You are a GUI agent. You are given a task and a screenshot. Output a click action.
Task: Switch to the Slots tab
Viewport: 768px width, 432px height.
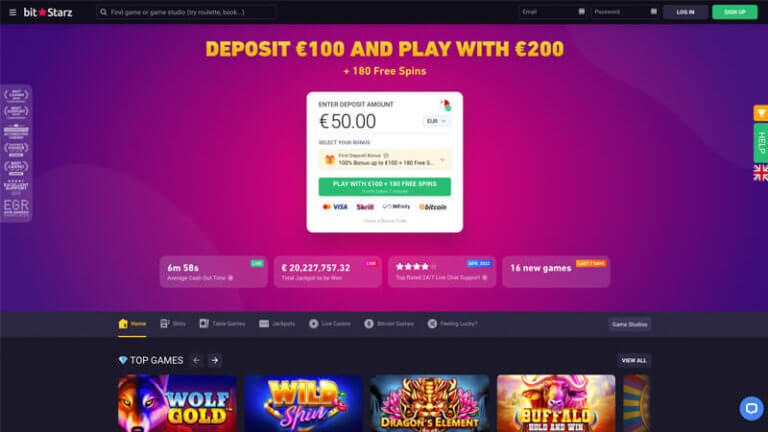tap(173, 324)
